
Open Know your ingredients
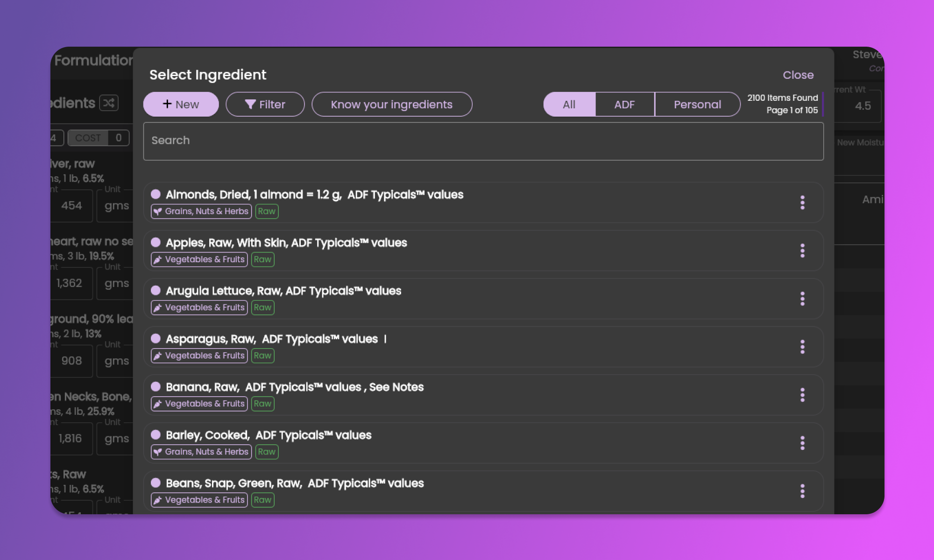coord(391,105)
